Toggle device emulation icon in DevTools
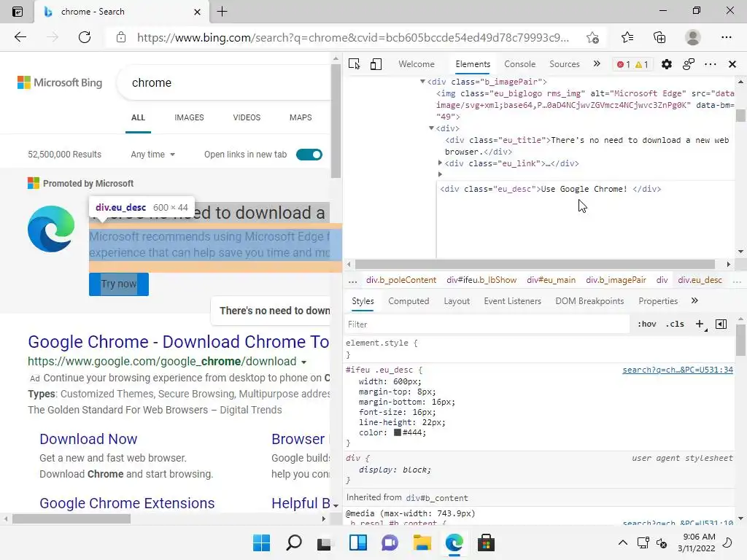747x560 pixels. pyautogui.click(x=376, y=64)
